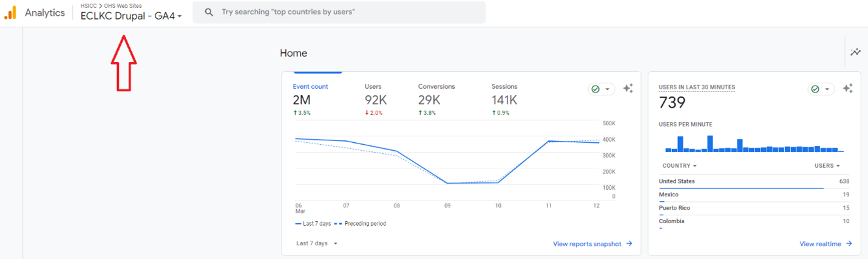Click the Puerto Rico country row
The width and height of the screenshot is (868, 259).
click(x=754, y=209)
